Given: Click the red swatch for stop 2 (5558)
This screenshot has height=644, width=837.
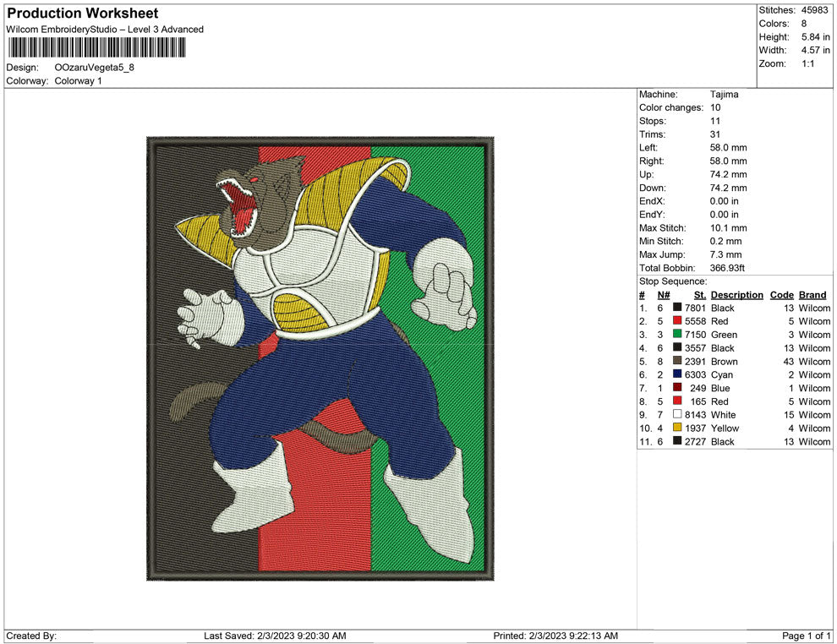Looking at the screenshot, I should pyautogui.click(x=677, y=320).
